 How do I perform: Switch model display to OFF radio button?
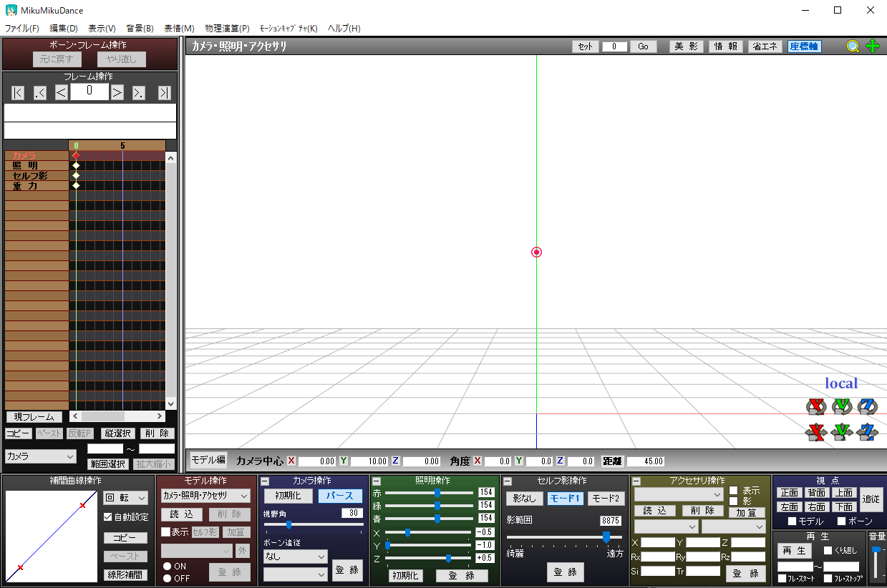(x=168, y=578)
